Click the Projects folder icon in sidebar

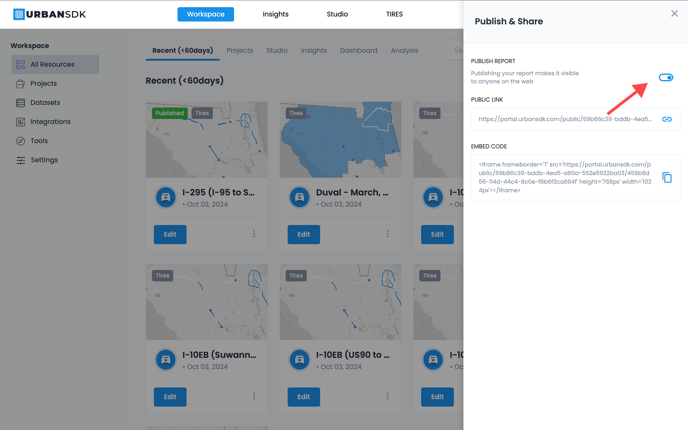[20, 83]
